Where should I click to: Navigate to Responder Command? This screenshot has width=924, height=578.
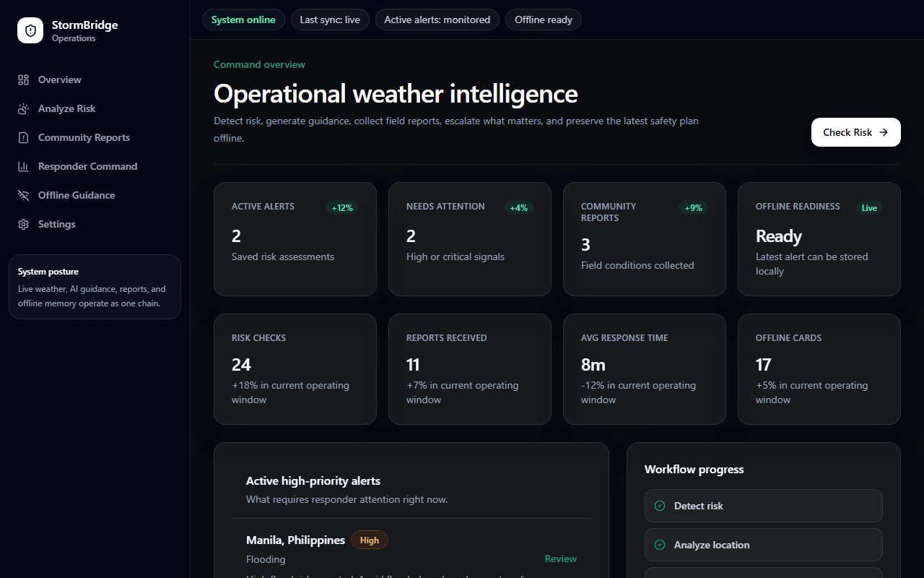(95, 166)
